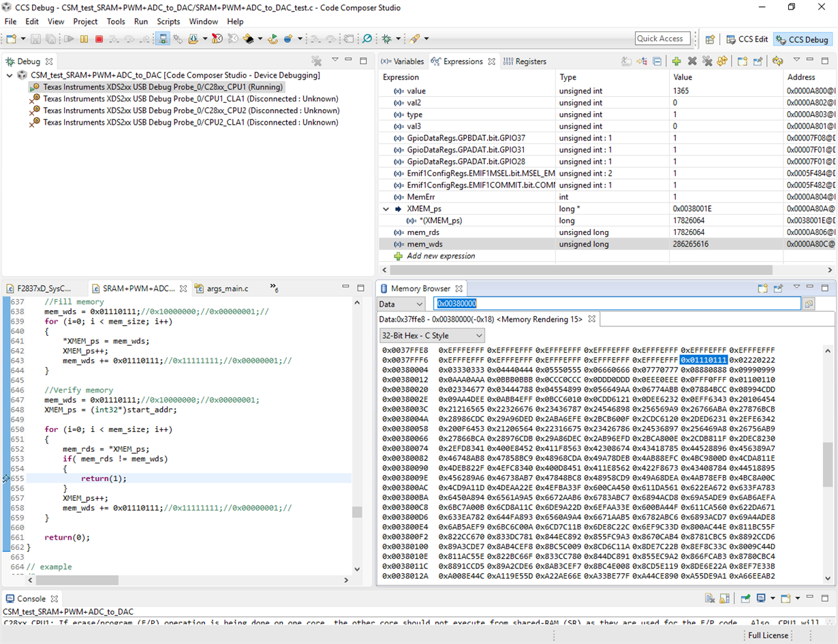Viewport: 838px width, 644px height.
Task: Click Continuous Refresh icon in Expressions panel
Action: click(x=777, y=61)
